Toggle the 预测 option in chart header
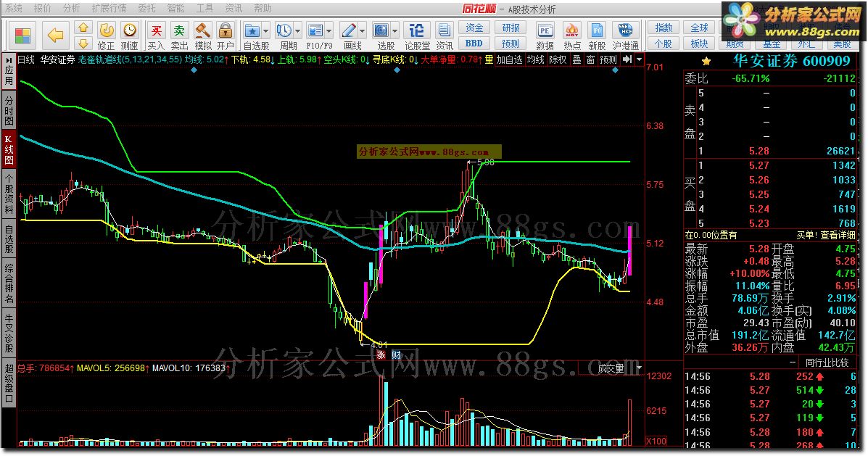This screenshot has height=456, width=868. click(608, 59)
